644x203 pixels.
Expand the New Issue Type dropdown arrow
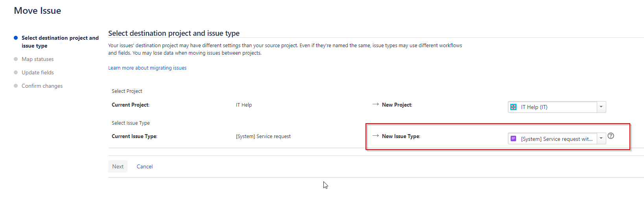click(601, 138)
